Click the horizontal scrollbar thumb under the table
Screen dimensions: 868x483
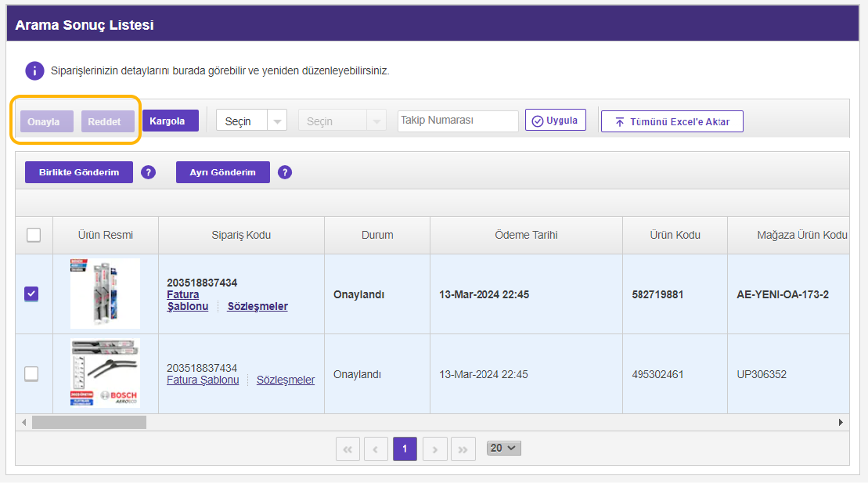point(88,422)
